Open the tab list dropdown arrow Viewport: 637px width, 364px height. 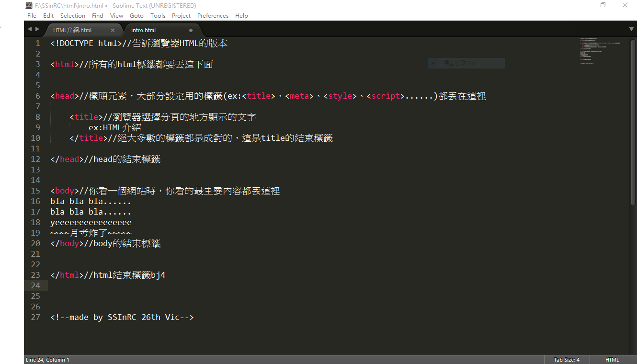click(631, 29)
